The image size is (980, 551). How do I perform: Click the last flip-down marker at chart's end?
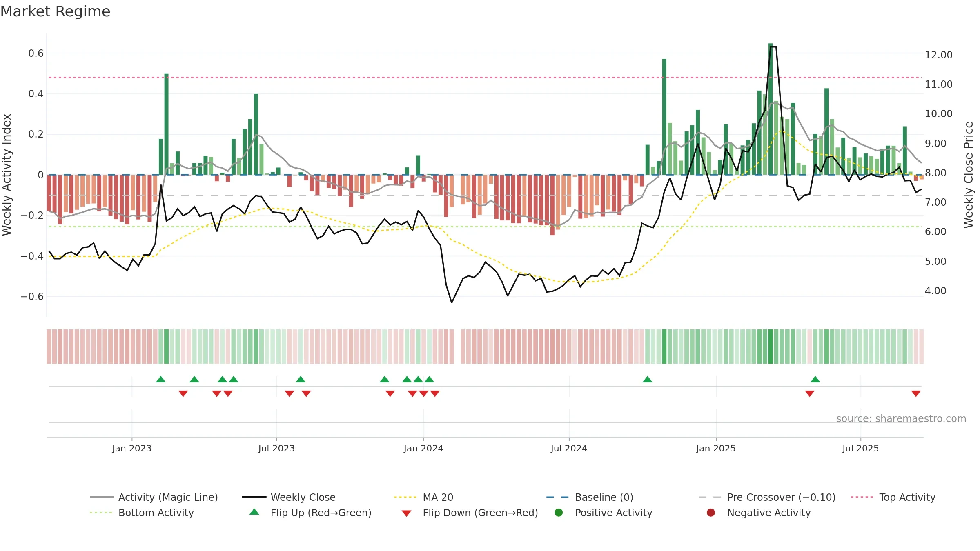pyautogui.click(x=916, y=393)
